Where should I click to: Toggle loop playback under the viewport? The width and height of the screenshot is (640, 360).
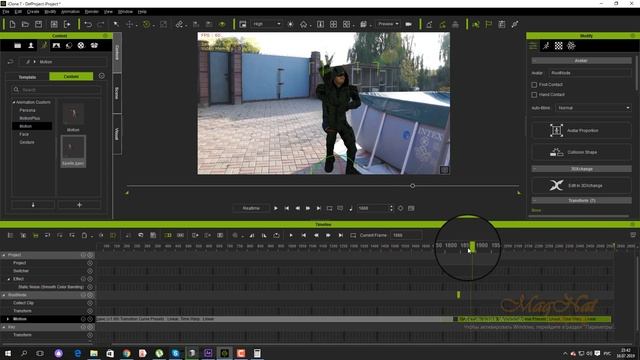(329, 208)
